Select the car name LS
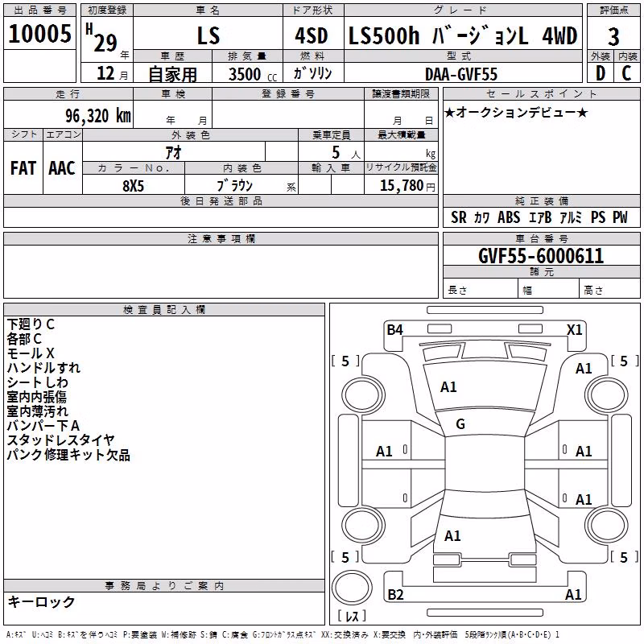644x644 pixels. tap(208, 35)
